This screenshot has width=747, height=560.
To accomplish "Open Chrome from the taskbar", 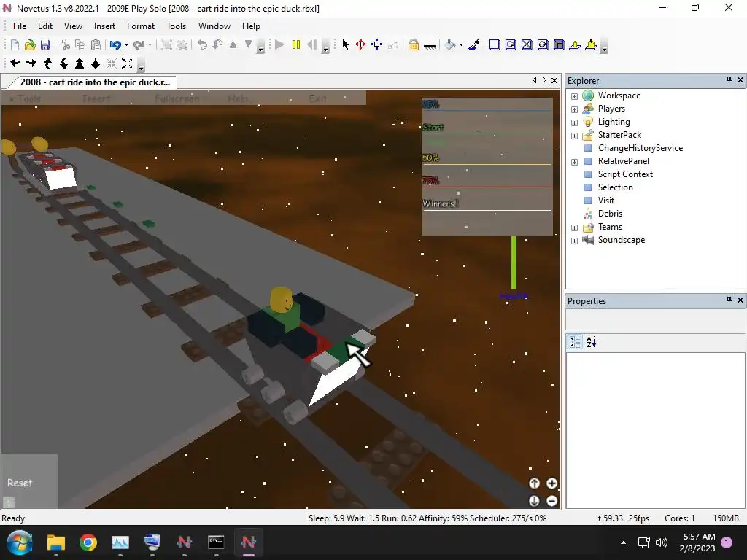I will (x=88, y=542).
